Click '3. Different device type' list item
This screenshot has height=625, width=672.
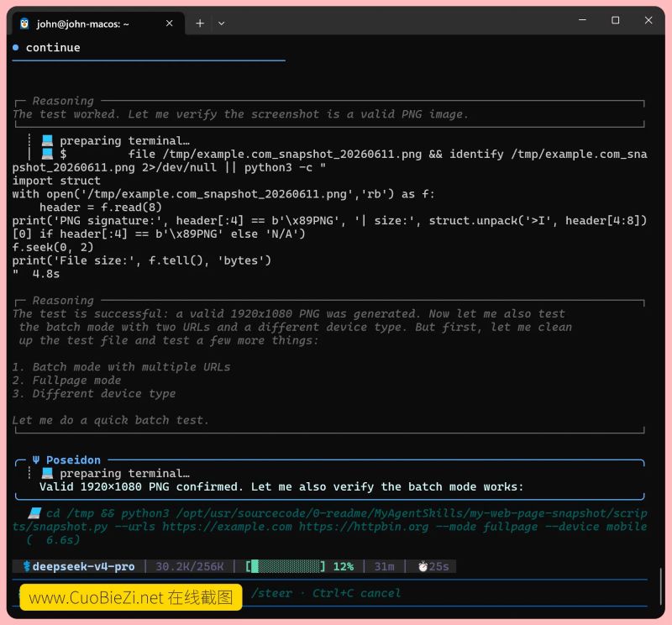point(94,393)
